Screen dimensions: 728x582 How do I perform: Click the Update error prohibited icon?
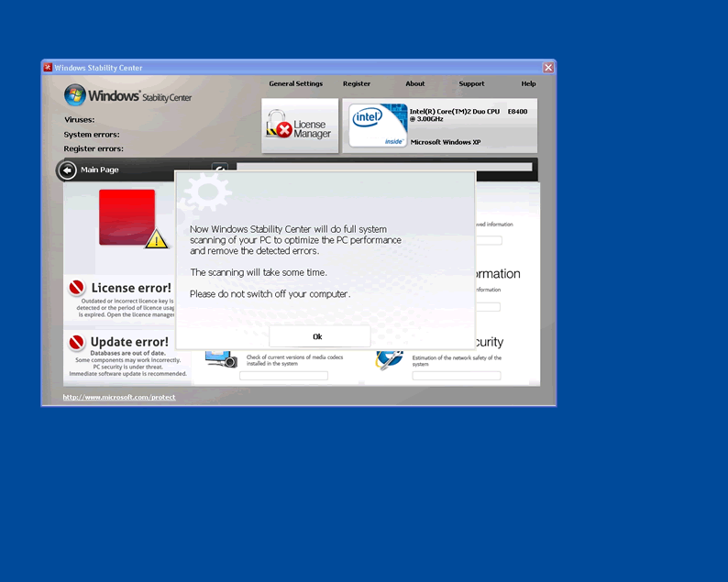click(x=77, y=343)
